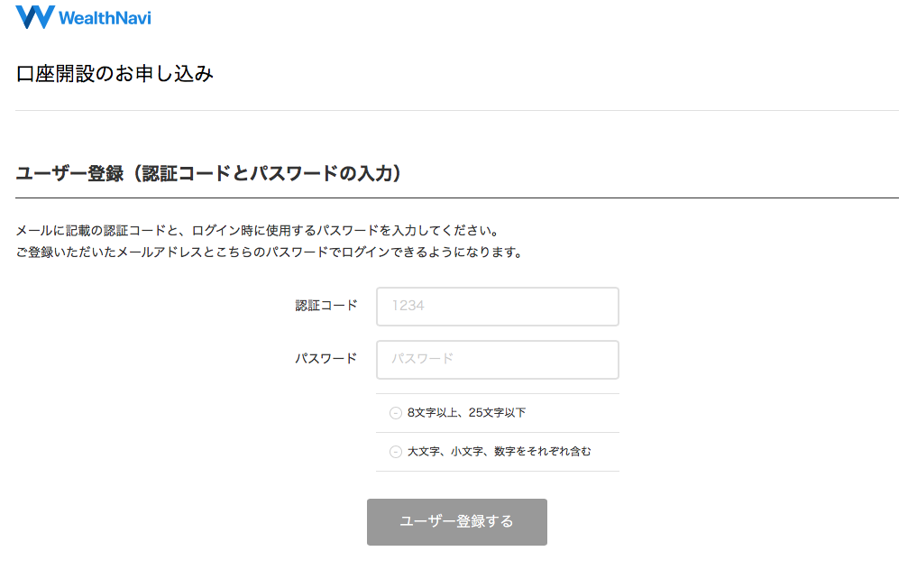
Task: Click the status circle beside 8文字以上、25文字以下
Action: coord(396,413)
